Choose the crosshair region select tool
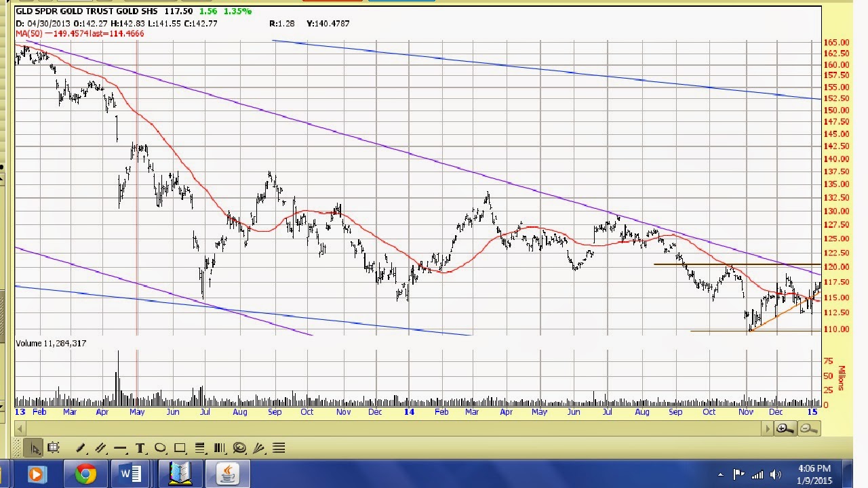 click(54, 448)
